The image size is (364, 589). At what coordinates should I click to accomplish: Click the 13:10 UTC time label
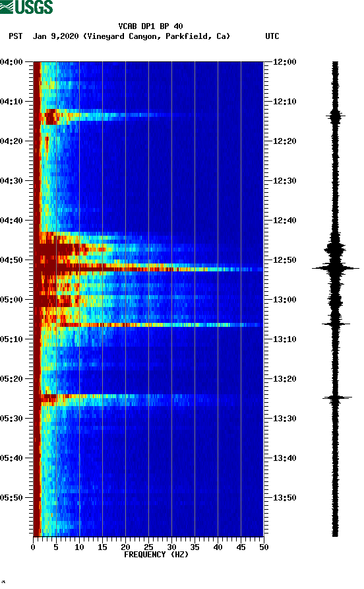point(284,339)
